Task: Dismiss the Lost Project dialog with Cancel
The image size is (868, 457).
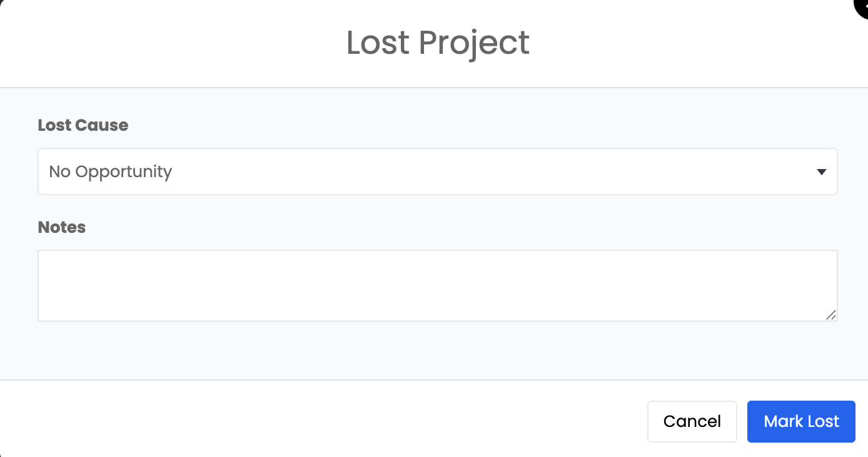Action: 692,421
